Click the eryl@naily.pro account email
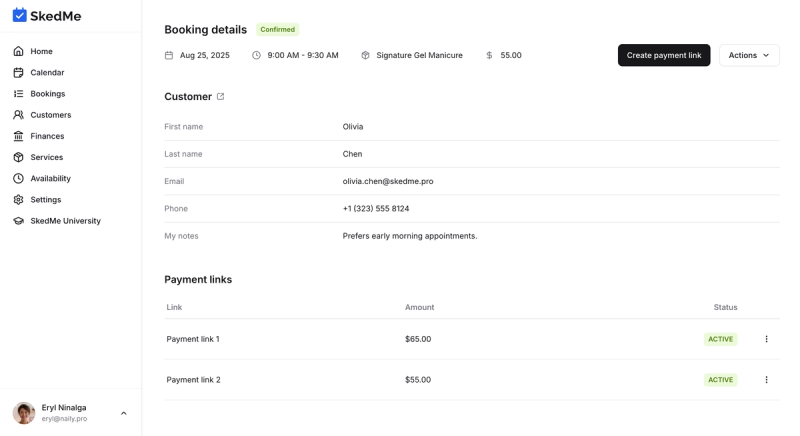Screen dimensions: 800x436 [x=64, y=419]
